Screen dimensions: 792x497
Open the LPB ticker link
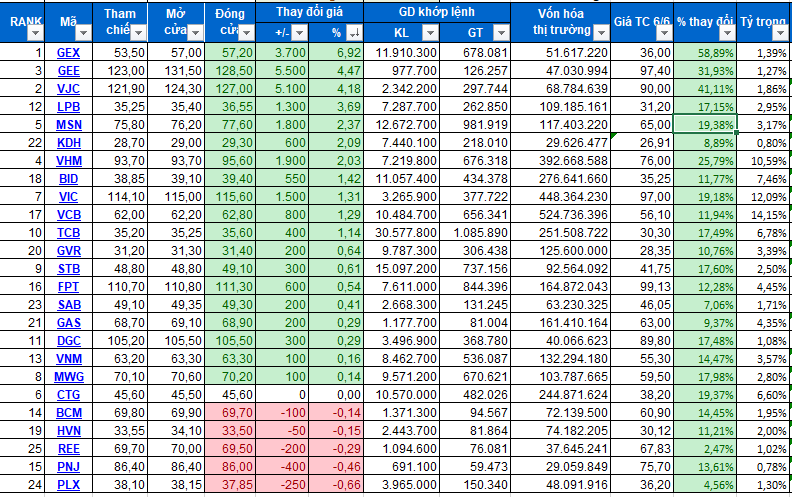tap(68, 107)
